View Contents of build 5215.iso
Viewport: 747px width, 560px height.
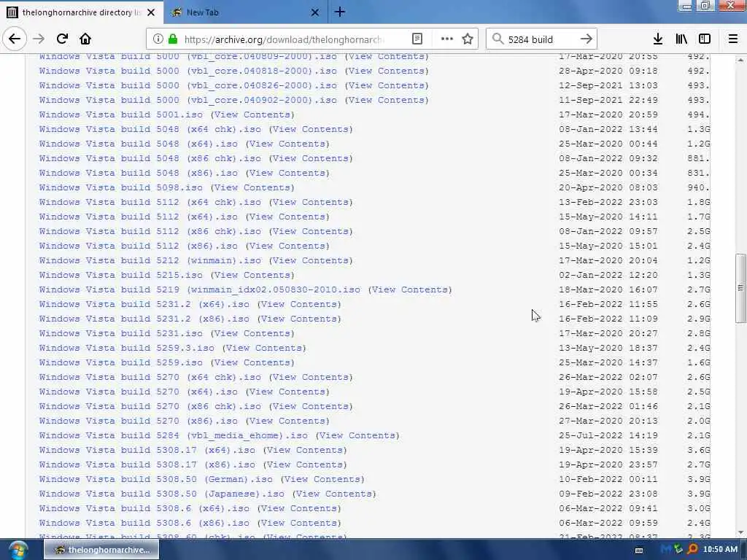[252, 275]
